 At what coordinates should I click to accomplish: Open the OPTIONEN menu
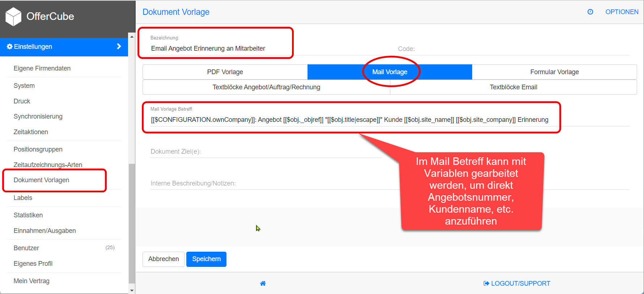(622, 12)
